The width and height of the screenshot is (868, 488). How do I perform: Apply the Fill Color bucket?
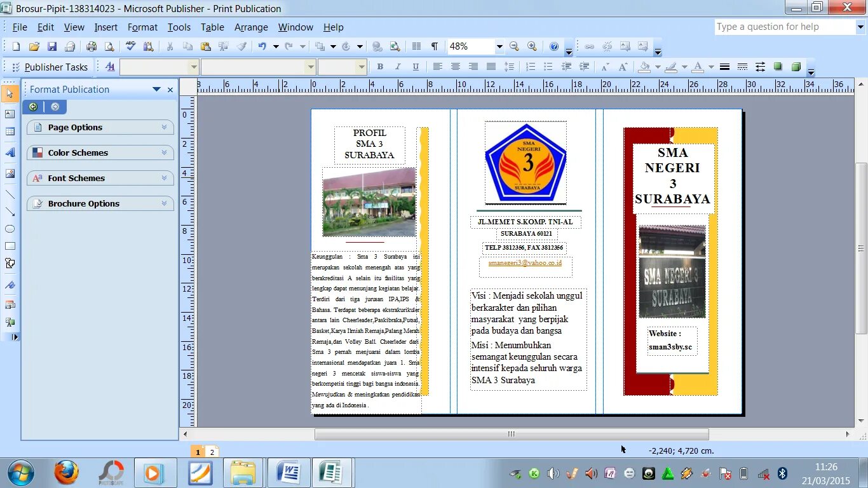point(644,67)
